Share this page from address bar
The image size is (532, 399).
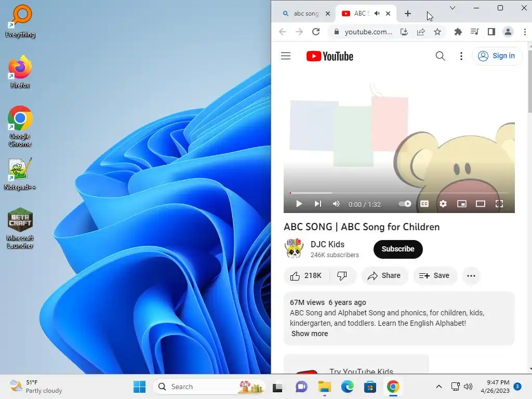click(421, 32)
